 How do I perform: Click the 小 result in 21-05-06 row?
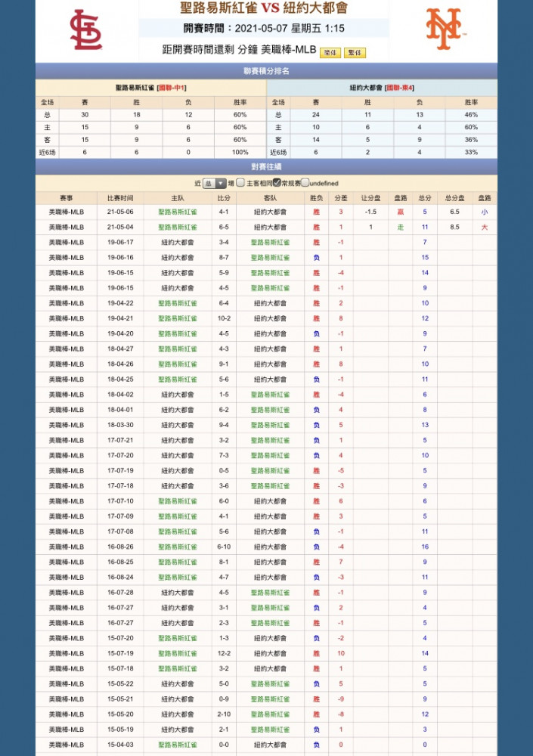(485, 212)
